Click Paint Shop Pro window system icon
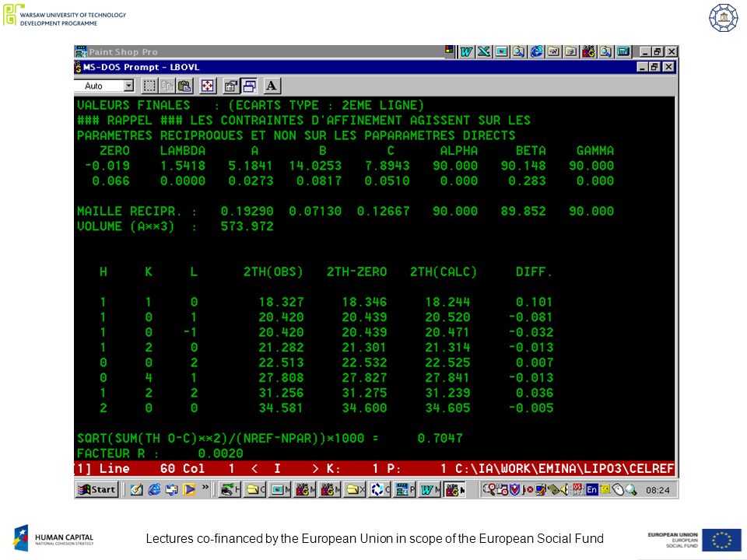 tap(81, 51)
